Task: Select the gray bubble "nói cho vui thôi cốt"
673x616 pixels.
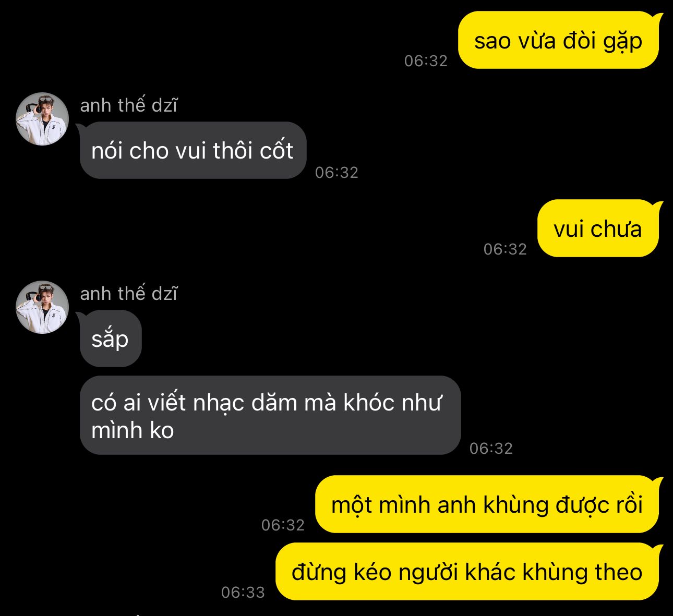Action: pos(193,150)
